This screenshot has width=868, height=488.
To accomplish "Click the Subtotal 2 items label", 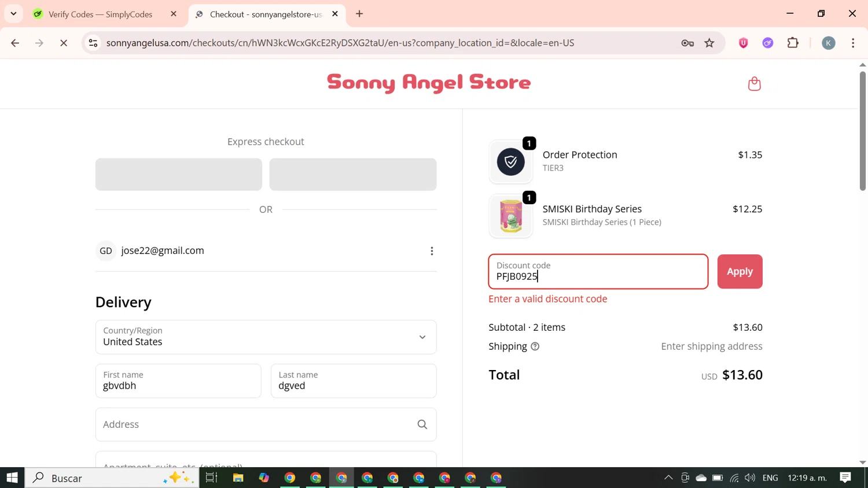I will coord(527,327).
